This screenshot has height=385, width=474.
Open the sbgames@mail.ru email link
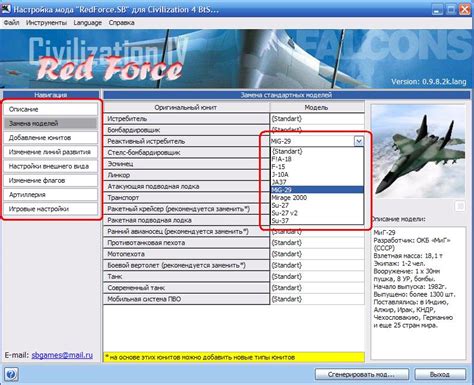[62, 355]
